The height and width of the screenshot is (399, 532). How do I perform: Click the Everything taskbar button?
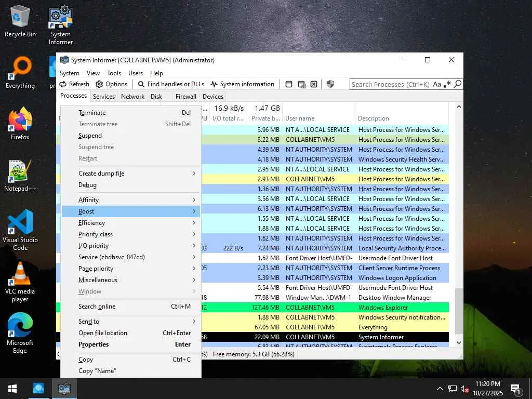click(38, 389)
